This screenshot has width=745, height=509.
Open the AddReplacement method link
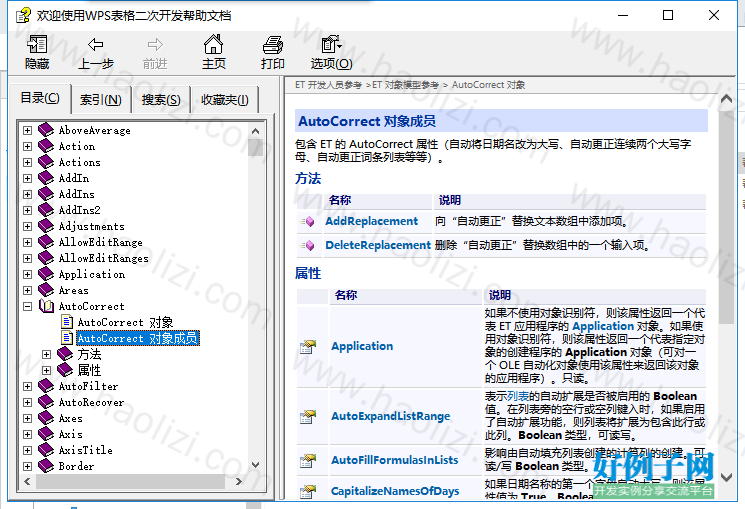tap(372, 221)
